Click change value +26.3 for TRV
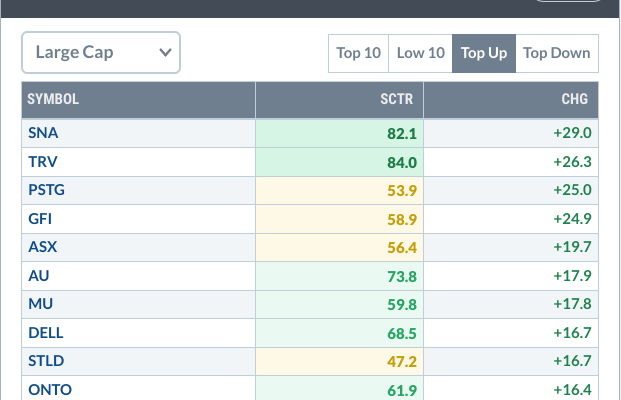Screen dimensions: 621x400 (x=572, y=162)
